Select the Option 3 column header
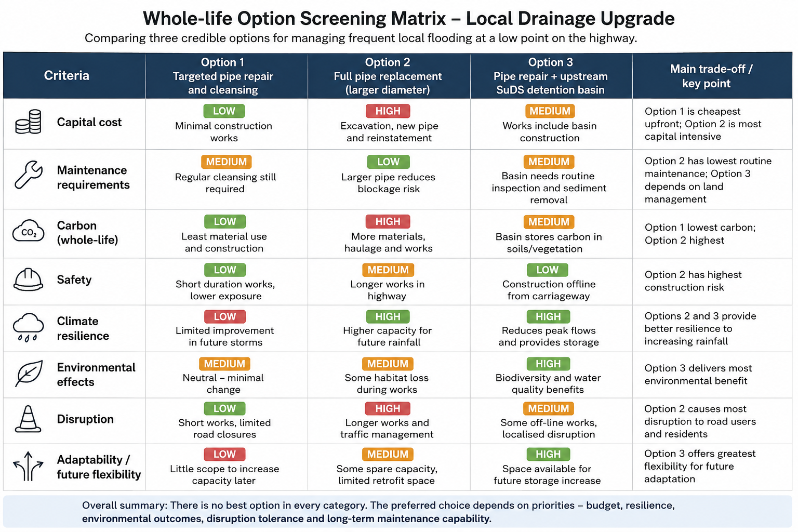Viewport: 798px width, 532px height. (550, 76)
